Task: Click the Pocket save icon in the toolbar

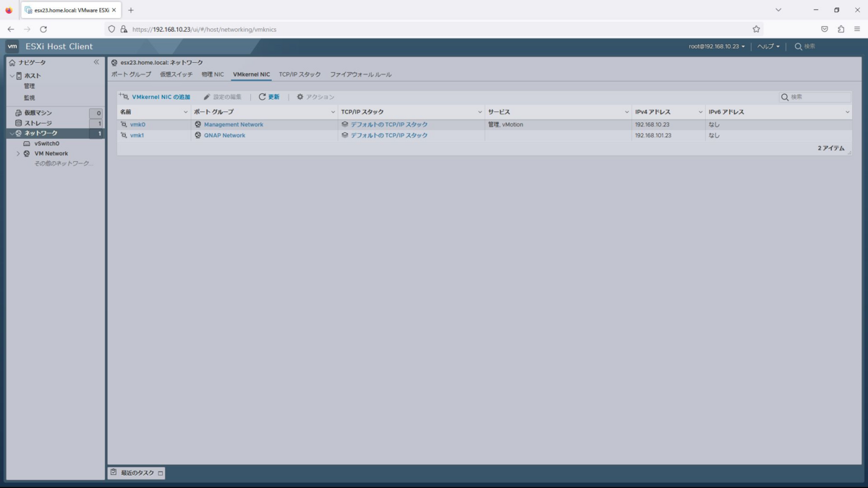Action: coord(825,29)
